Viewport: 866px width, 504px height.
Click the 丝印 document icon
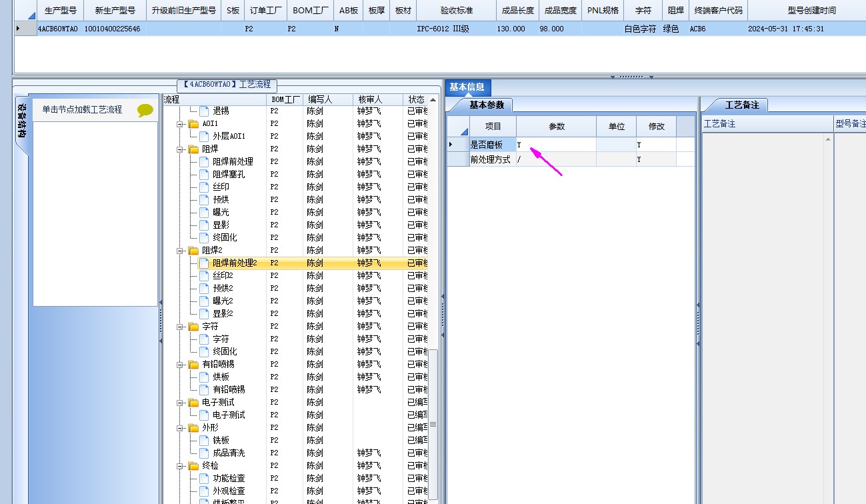[x=204, y=187]
